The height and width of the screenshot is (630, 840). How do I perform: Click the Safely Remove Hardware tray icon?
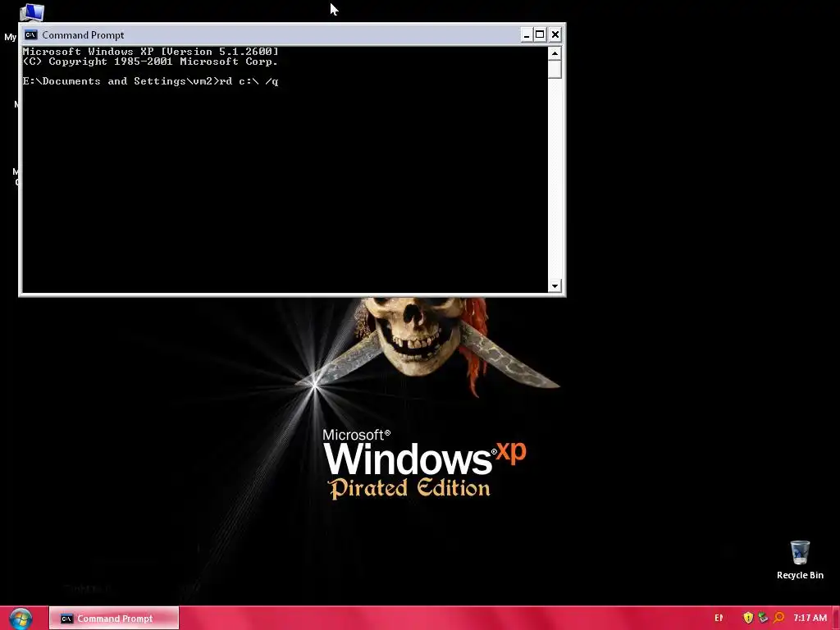pyautogui.click(x=763, y=618)
